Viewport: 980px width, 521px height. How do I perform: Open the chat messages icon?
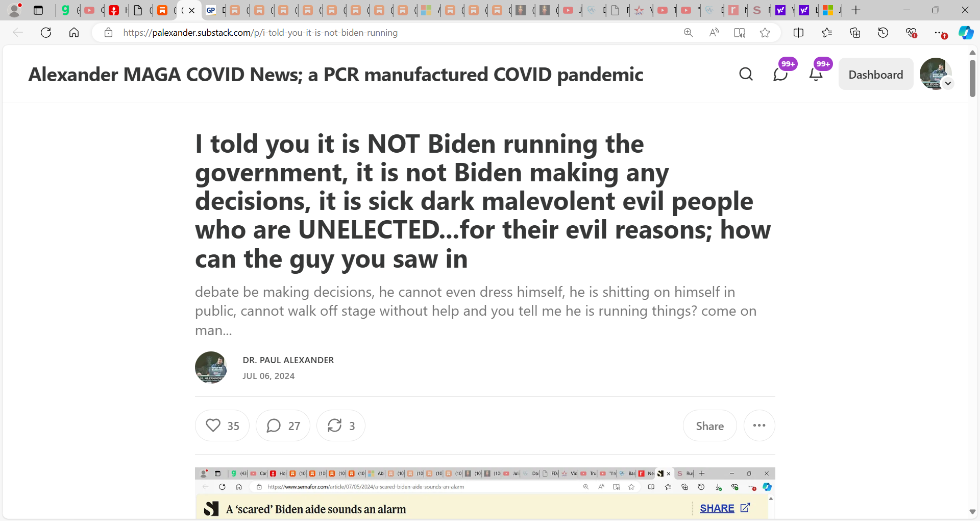pos(780,75)
